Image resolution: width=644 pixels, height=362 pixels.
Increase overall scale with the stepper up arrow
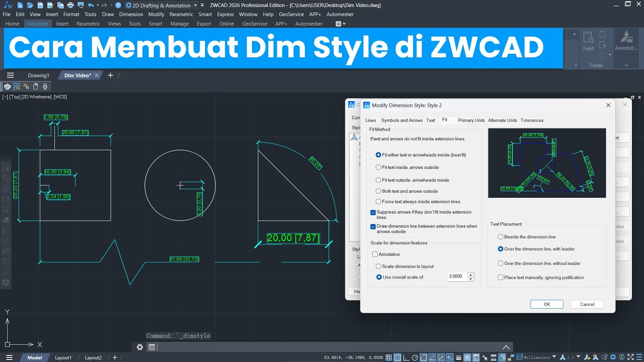click(471, 275)
